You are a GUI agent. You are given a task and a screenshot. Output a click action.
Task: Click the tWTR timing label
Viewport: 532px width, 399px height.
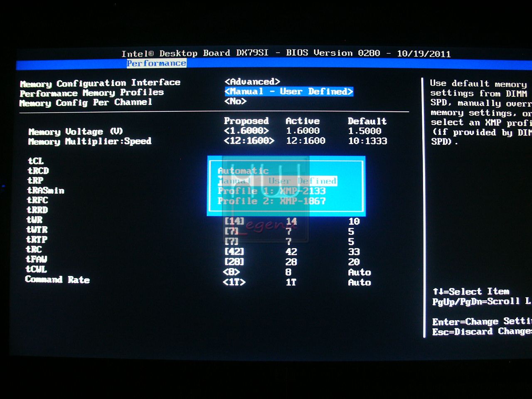coord(37,229)
